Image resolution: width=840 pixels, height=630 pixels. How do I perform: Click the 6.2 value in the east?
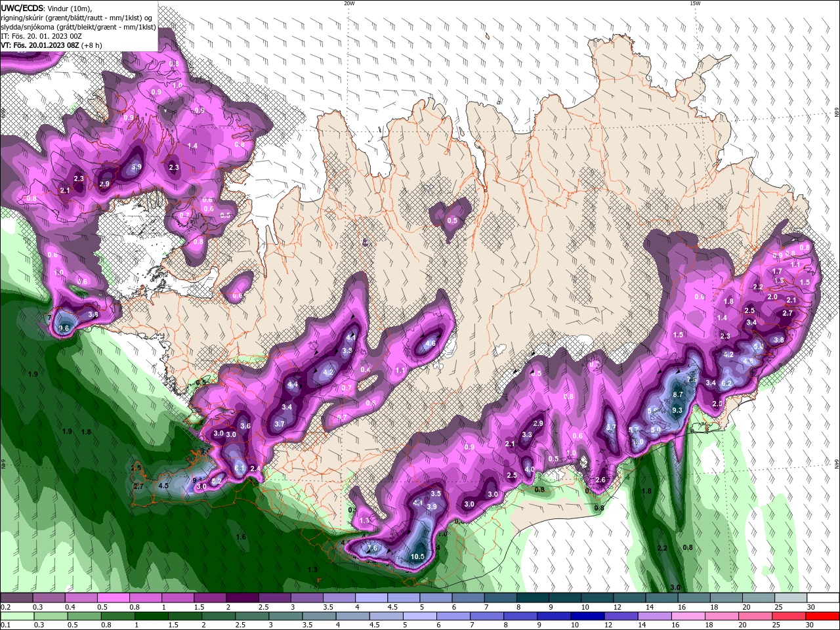pyautogui.click(x=726, y=383)
